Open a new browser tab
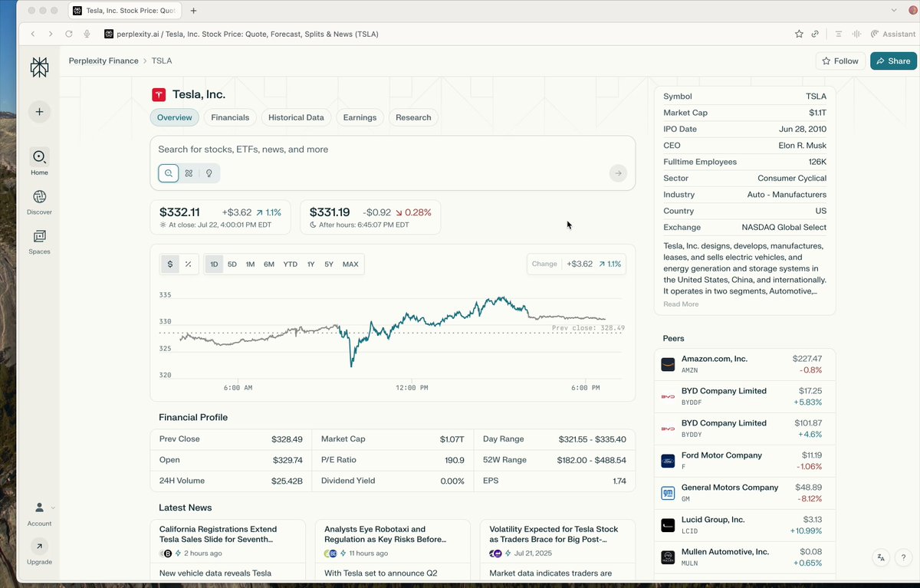Viewport: 920px width, 588px height. click(x=193, y=11)
